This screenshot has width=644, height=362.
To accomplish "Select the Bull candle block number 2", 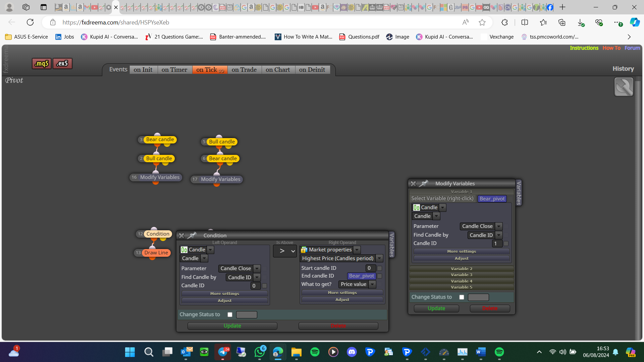I will (x=159, y=159).
